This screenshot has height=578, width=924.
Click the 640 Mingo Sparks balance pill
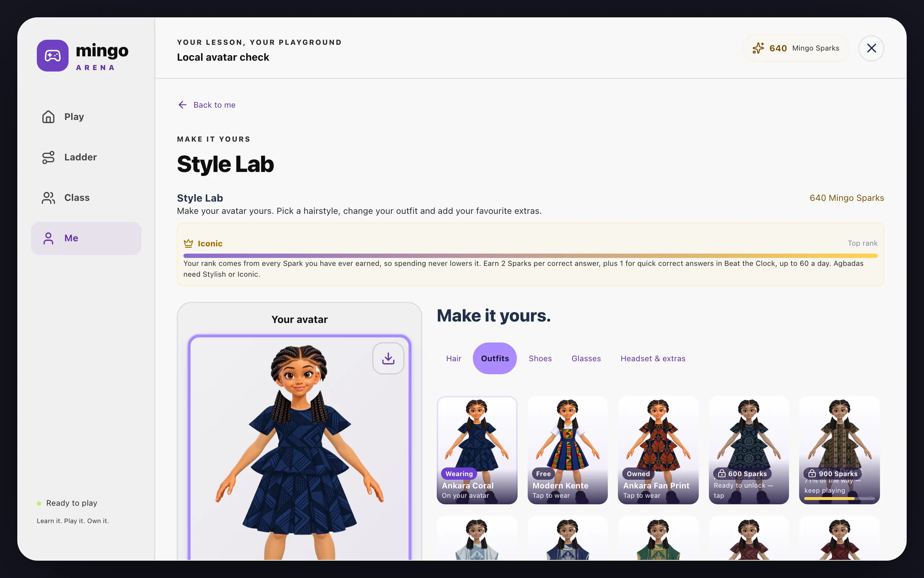796,48
